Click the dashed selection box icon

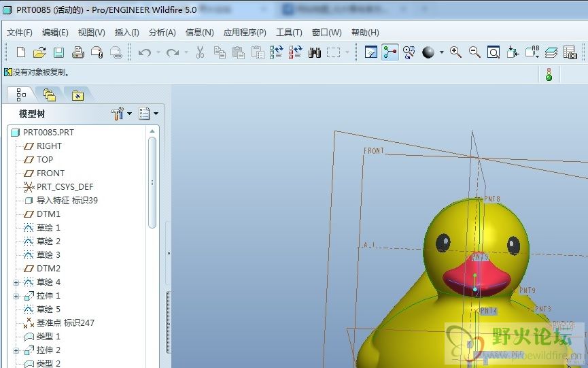coord(333,52)
